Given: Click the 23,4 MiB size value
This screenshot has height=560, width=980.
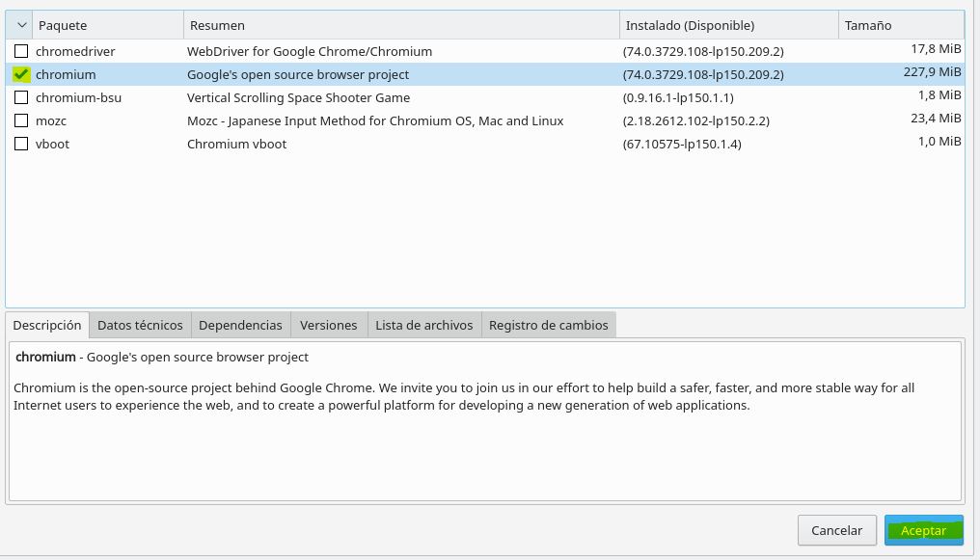Looking at the screenshot, I should pos(936,118).
